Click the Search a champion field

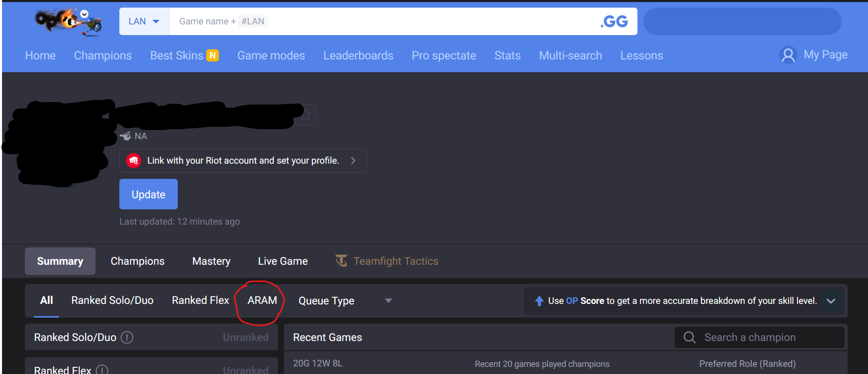[x=759, y=337]
